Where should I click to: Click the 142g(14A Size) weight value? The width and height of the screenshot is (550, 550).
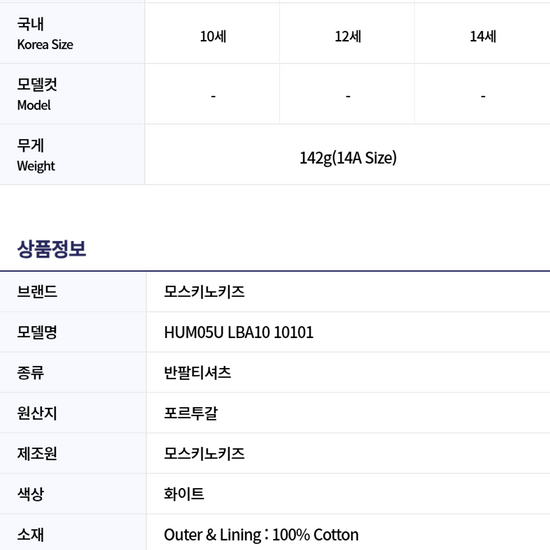pyautogui.click(x=348, y=158)
